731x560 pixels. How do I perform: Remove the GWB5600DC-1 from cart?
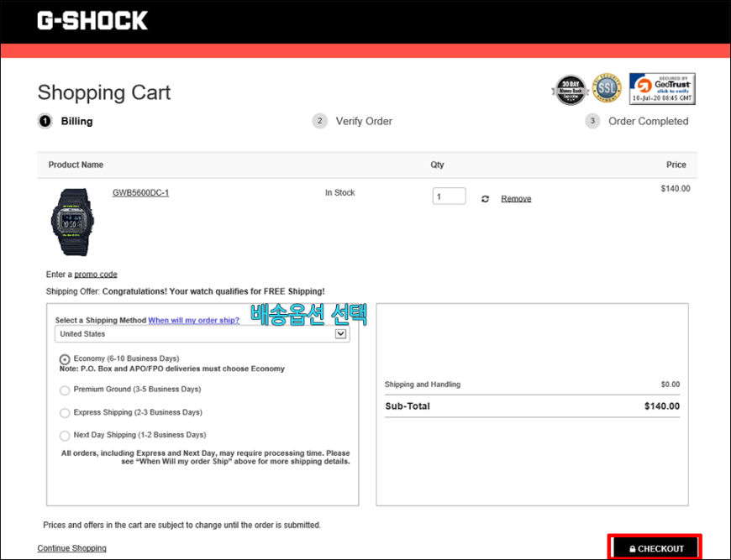tap(516, 199)
